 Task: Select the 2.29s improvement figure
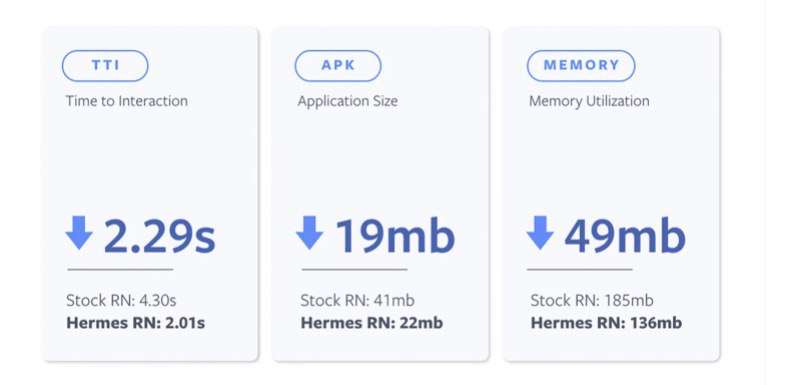160,236
